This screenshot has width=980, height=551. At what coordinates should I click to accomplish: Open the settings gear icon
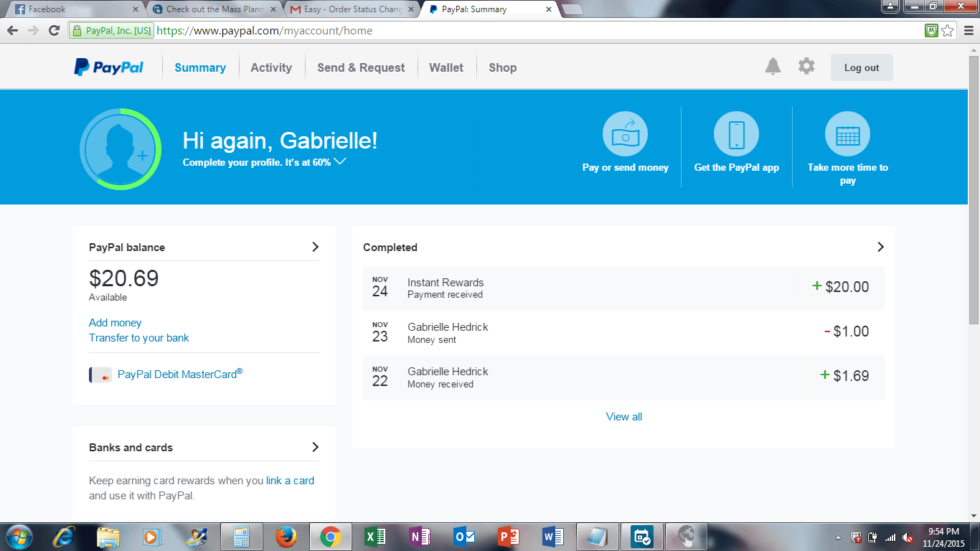pos(806,67)
